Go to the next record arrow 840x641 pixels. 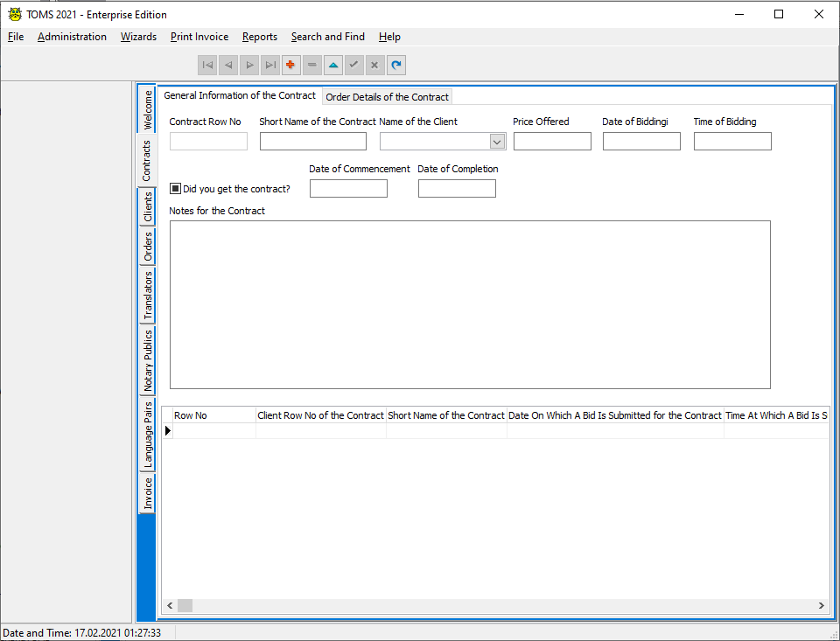click(x=249, y=65)
